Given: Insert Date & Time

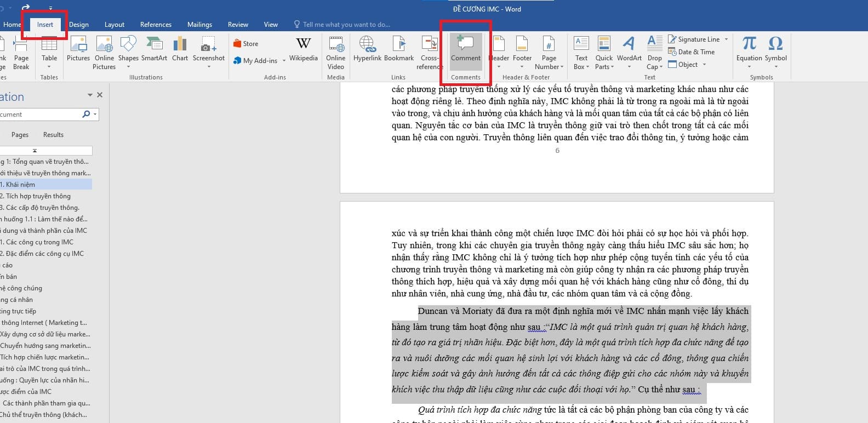Looking at the screenshot, I should pos(692,52).
